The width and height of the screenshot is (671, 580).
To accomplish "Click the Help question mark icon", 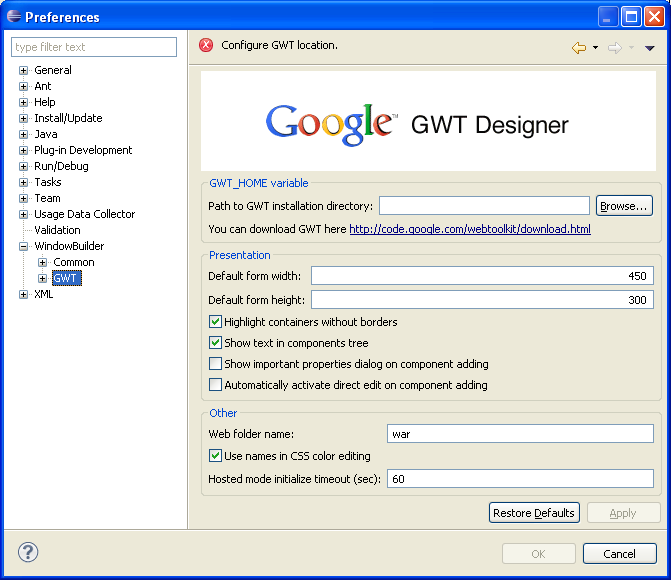I will tap(28, 552).
